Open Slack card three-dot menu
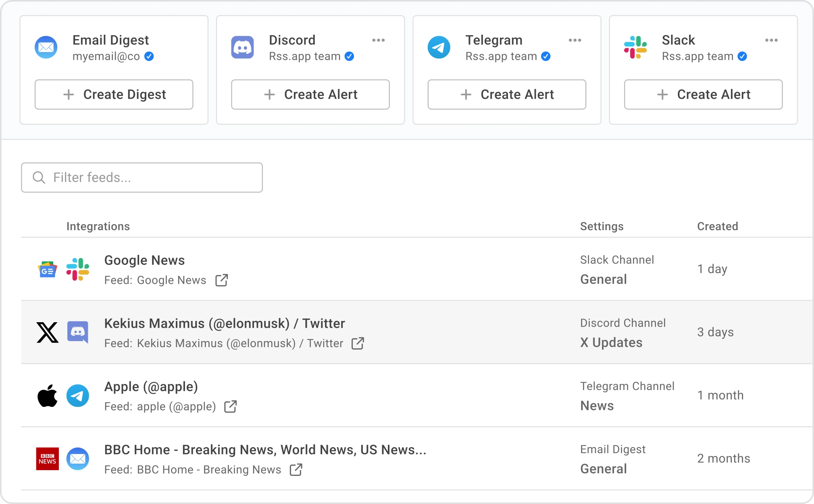This screenshot has height=504, width=814. [771, 40]
